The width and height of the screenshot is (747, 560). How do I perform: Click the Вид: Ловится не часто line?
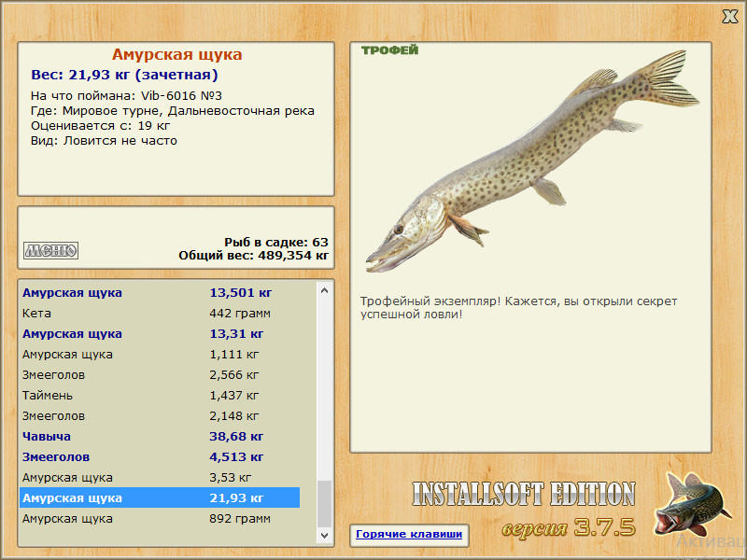pos(104,141)
